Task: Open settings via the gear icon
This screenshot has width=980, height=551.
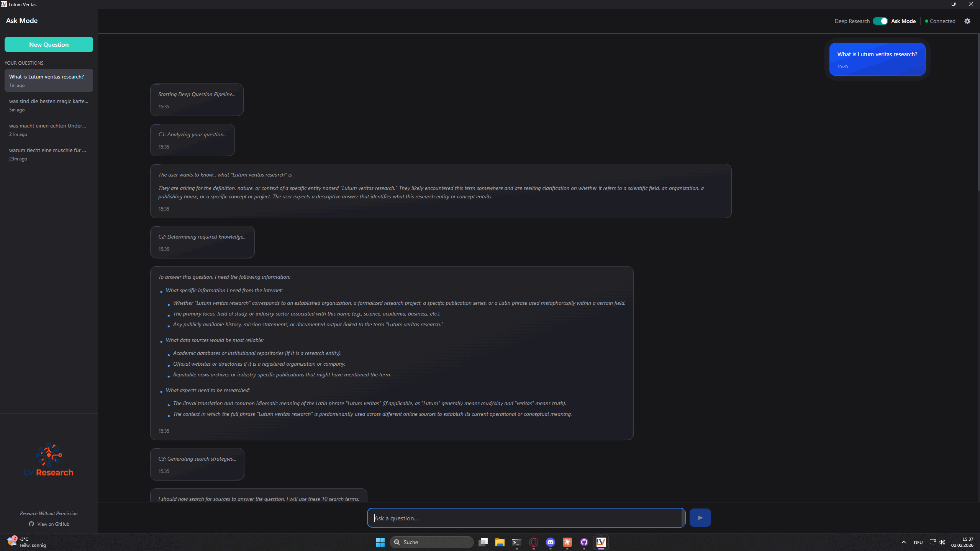Action: pos(967,21)
